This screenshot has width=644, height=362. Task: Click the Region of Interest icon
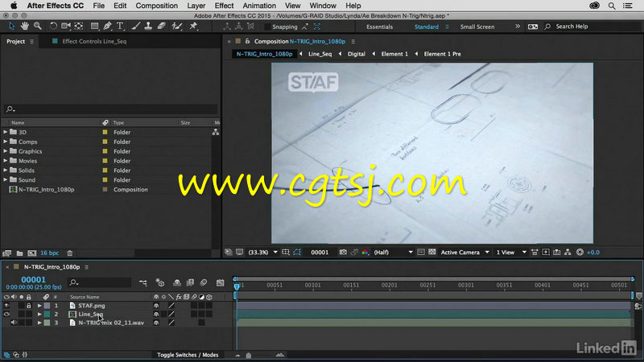(421, 253)
